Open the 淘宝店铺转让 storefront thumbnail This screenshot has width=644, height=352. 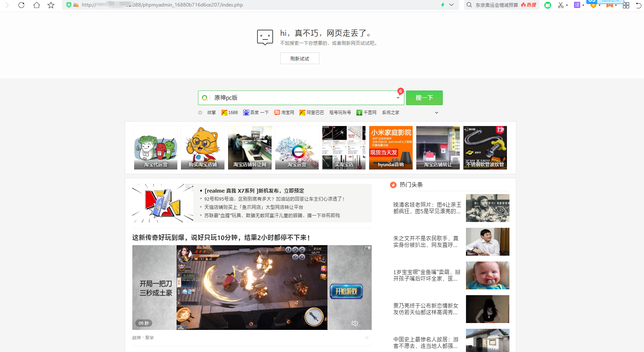pyautogui.click(x=438, y=148)
